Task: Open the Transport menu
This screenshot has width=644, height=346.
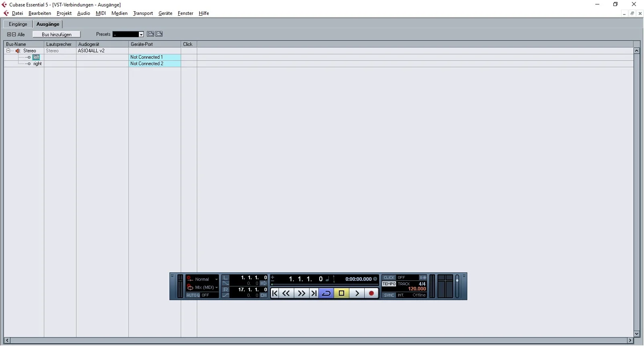Action: [143, 13]
